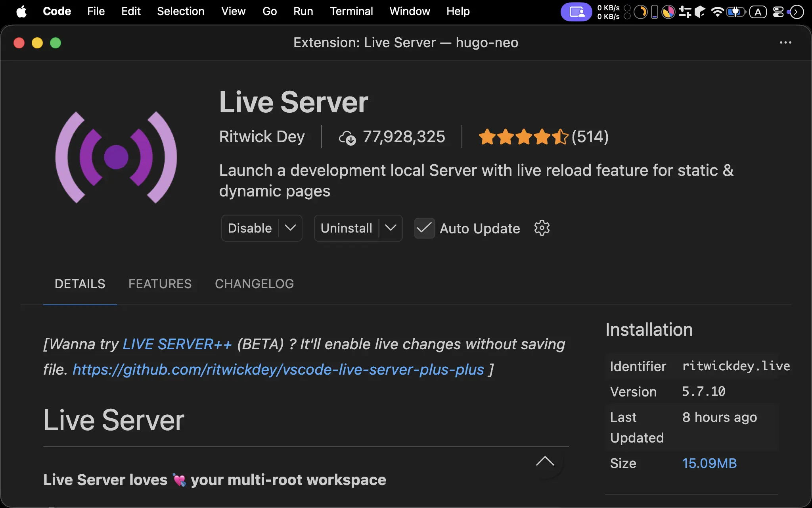Expand the Disable dropdown arrow
Viewport: 812px width, 508px height.
click(290, 228)
